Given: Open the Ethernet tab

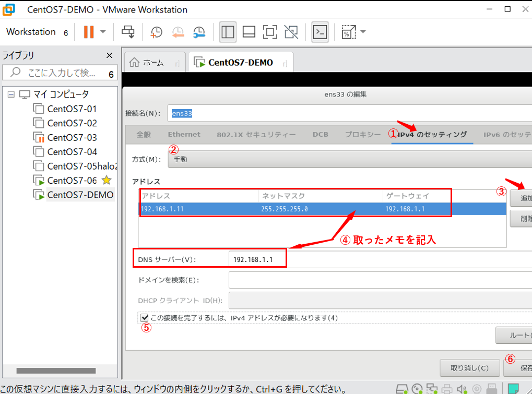Looking at the screenshot, I should coord(184,135).
